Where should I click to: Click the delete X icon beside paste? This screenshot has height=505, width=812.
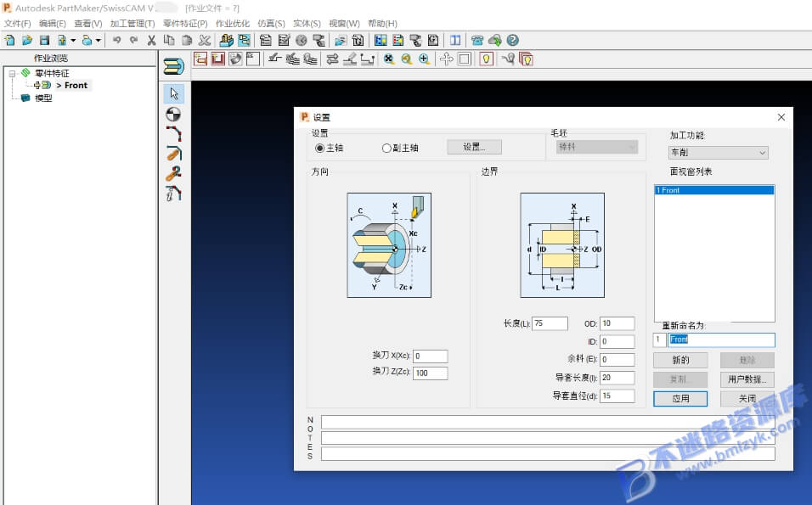[204, 41]
